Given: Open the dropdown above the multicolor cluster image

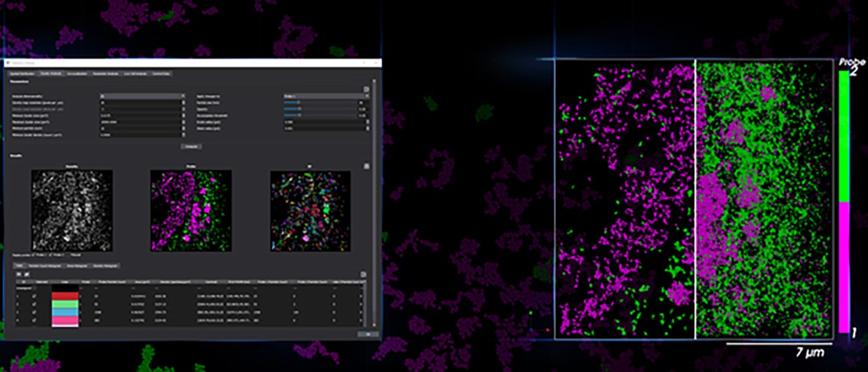Looking at the screenshot, I should click(310, 166).
